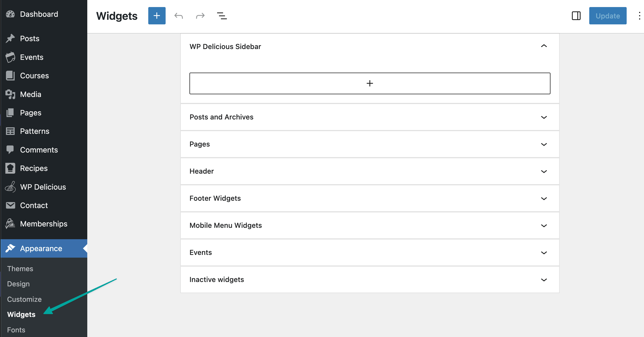Open Customize submenu link

click(x=24, y=299)
